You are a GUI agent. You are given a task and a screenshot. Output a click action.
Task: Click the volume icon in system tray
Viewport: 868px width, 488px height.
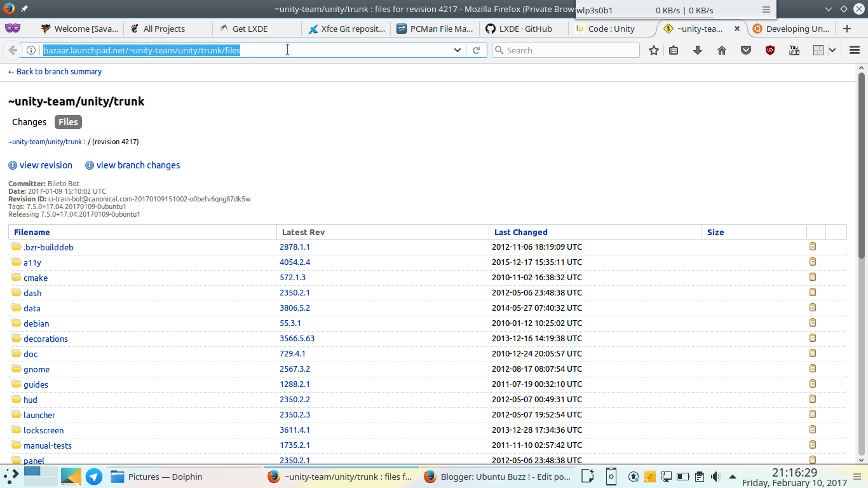coord(715,476)
